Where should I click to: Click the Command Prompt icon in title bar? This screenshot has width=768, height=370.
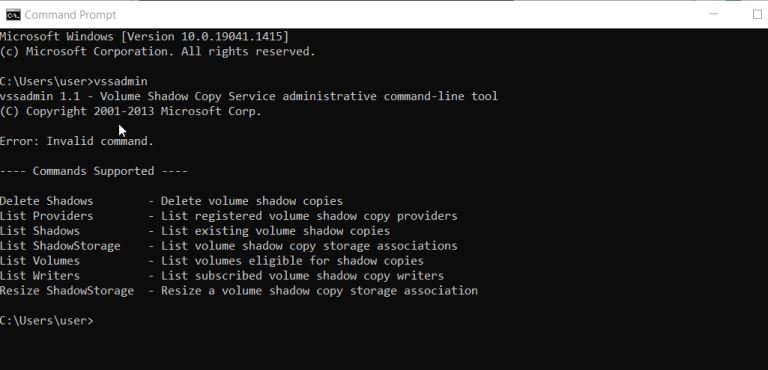point(13,15)
